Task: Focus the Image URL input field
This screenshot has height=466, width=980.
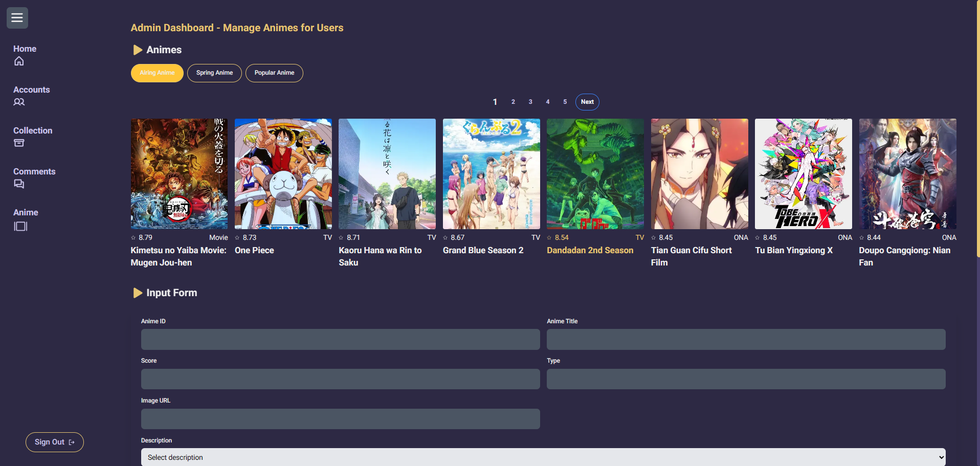Action: 341,419
